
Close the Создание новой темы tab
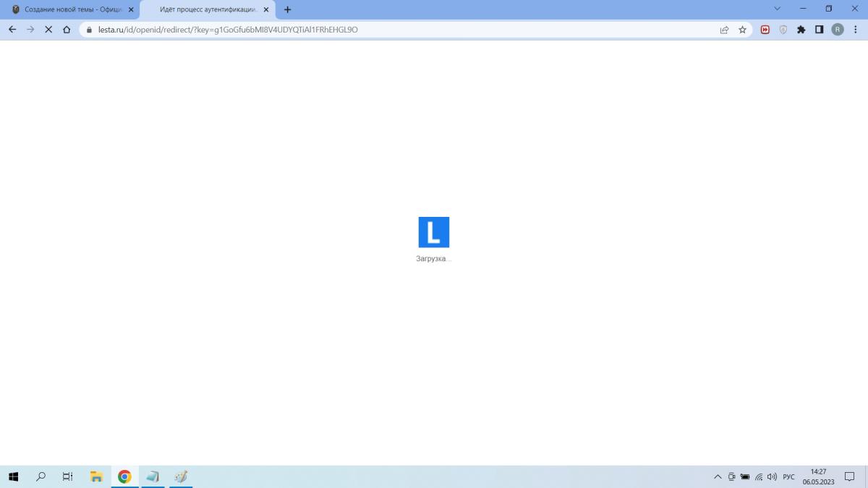[x=131, y=9]
